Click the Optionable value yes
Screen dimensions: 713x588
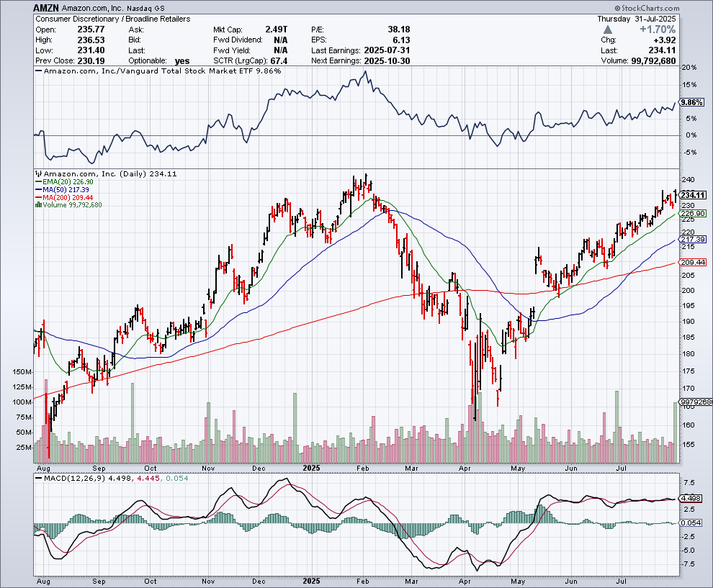[182, 61]
